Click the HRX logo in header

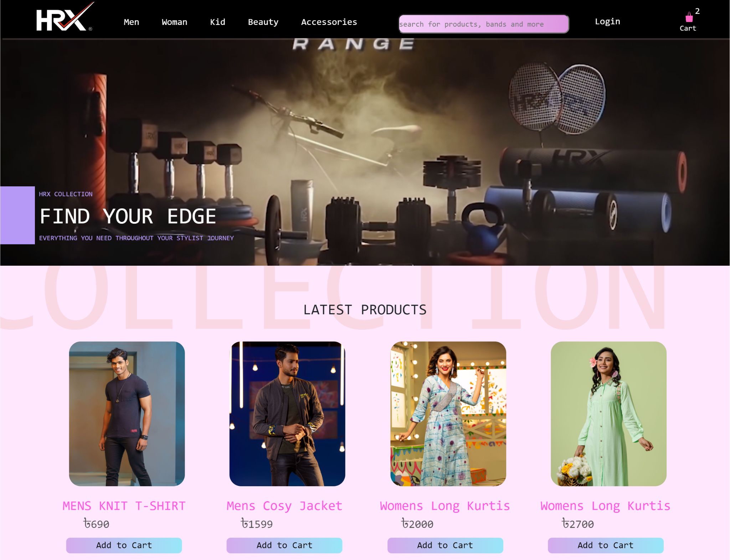[x=65, y=17]
